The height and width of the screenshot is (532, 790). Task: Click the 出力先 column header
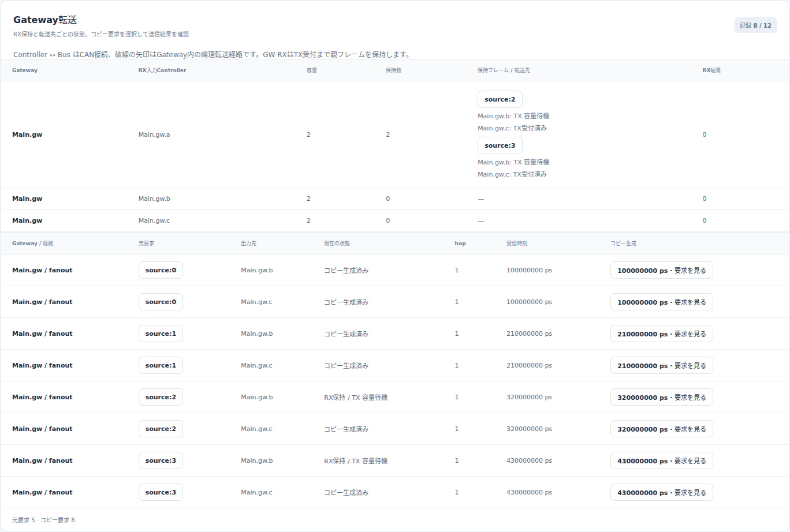tap(248, 243)
